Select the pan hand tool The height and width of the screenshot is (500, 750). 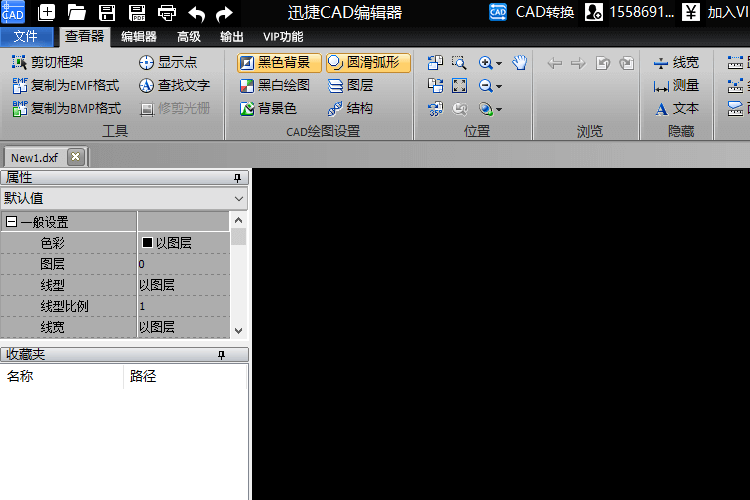point(519,62)
